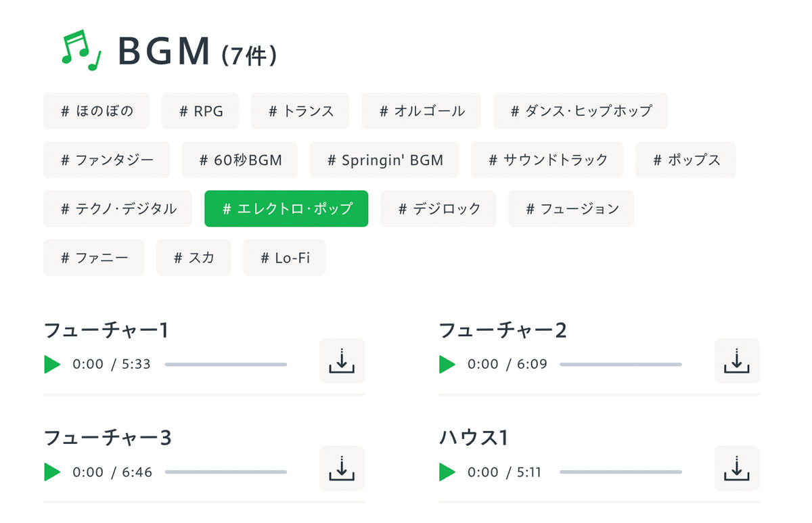Show the 60秒BGM tracks
The image size is (812, 523).
[240, 160]
